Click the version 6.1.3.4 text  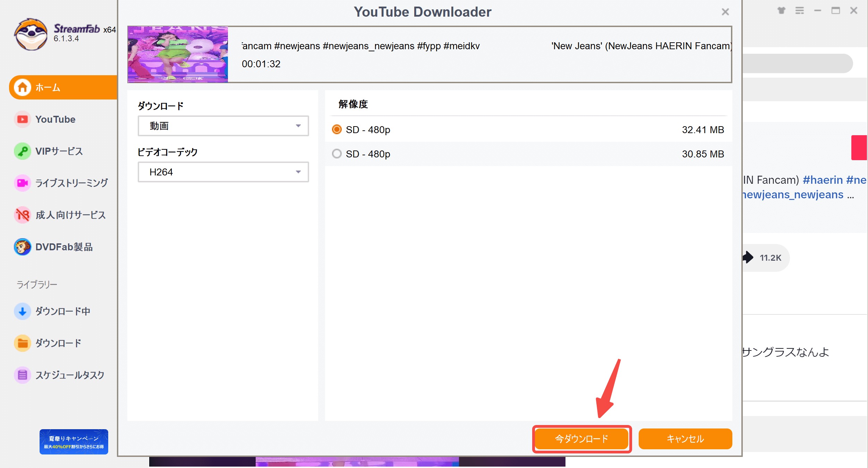(x=66, y=38)
